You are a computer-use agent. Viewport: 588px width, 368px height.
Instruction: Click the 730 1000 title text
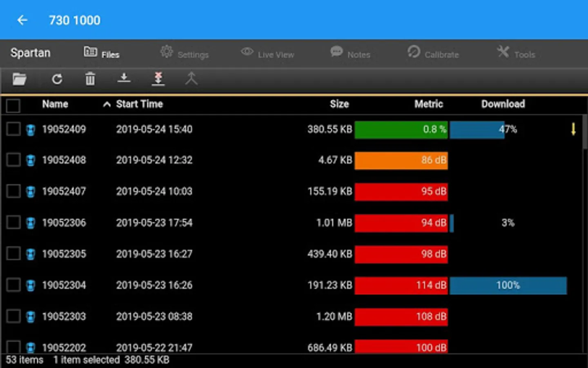74,20
